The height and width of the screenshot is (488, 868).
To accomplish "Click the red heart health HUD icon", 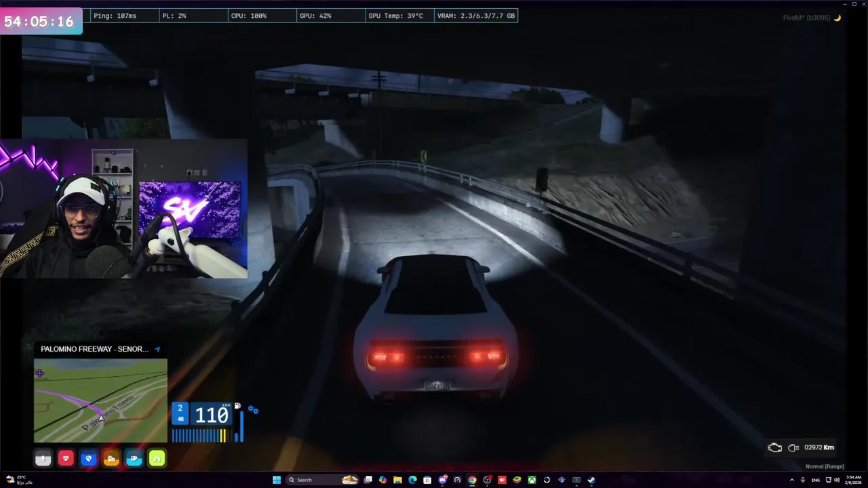I will [x=66, y=459].
